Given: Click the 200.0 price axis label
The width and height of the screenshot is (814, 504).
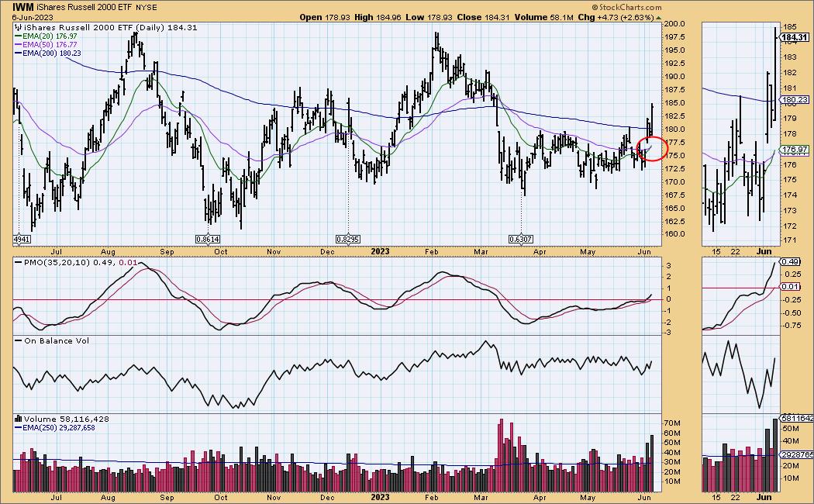Looking at the screenshot, I should coord(674,24).
